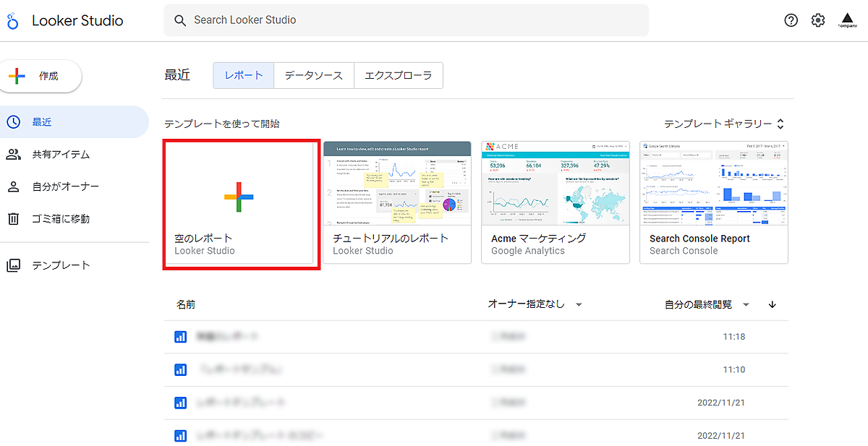Click the report icon of the 11:10 row

click(x=181, y=369)
